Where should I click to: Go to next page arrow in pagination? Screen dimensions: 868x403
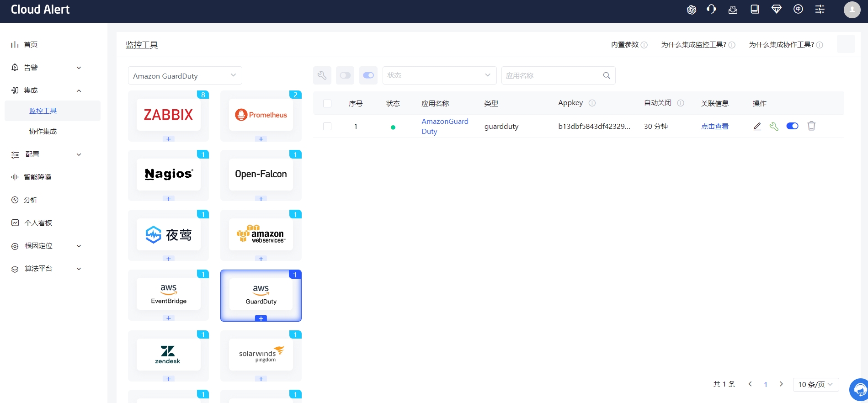coord(781,384)
